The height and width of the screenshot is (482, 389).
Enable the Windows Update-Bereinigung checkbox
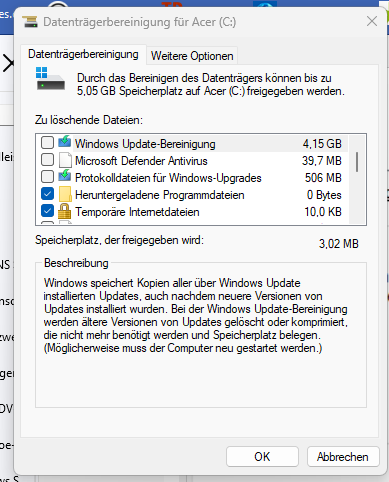pyautogui.click(x=47, y=143)
